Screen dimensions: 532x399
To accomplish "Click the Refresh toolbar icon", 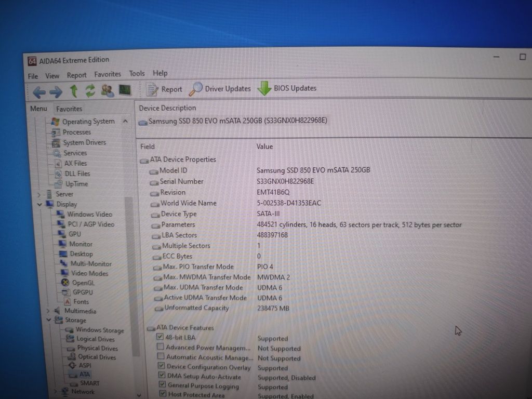I will tap(90, 90).
